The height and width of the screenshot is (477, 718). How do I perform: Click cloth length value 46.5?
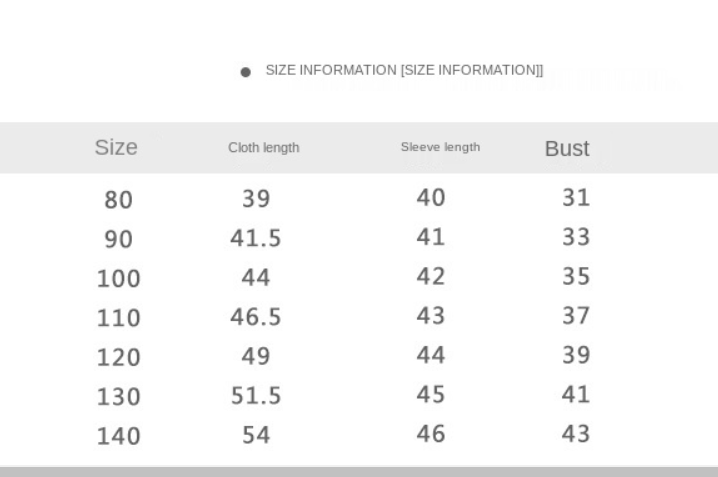coord(256,317)
